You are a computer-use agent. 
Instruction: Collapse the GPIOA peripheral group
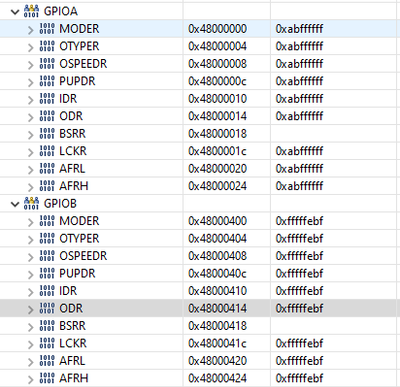point(15,12)
